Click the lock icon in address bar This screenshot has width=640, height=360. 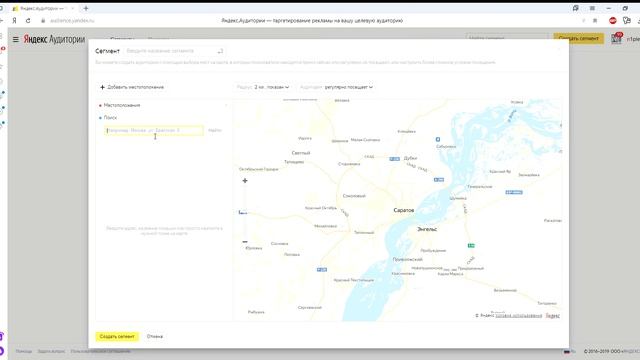pyautogui.click(x=43, y=20)
